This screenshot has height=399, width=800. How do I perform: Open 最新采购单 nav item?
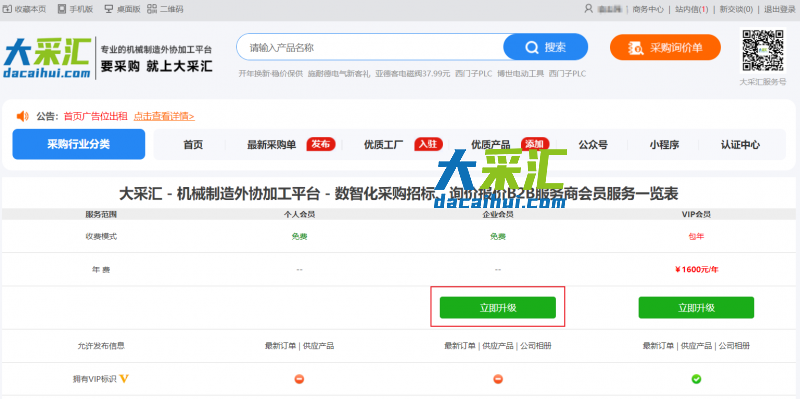pos(271,145)
